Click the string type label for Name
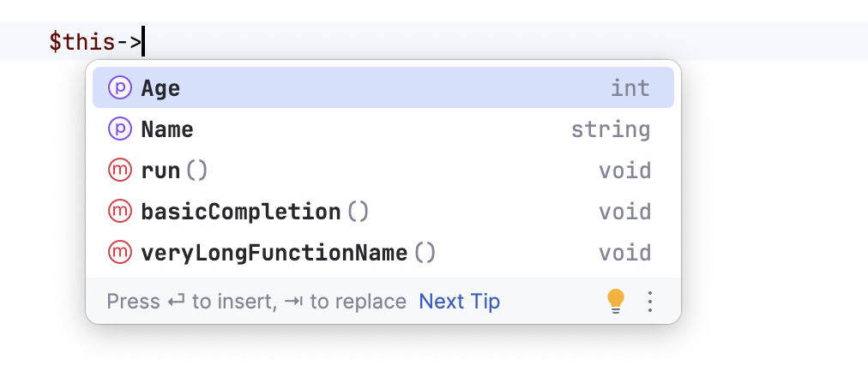 611,129
